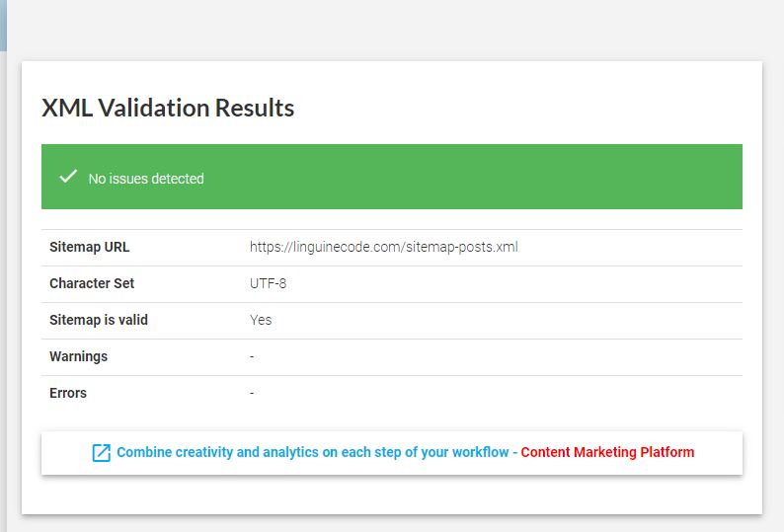Click the UTF-8 character set value
The width and height of the screenshot is (784, 532).
coord(268,283)
